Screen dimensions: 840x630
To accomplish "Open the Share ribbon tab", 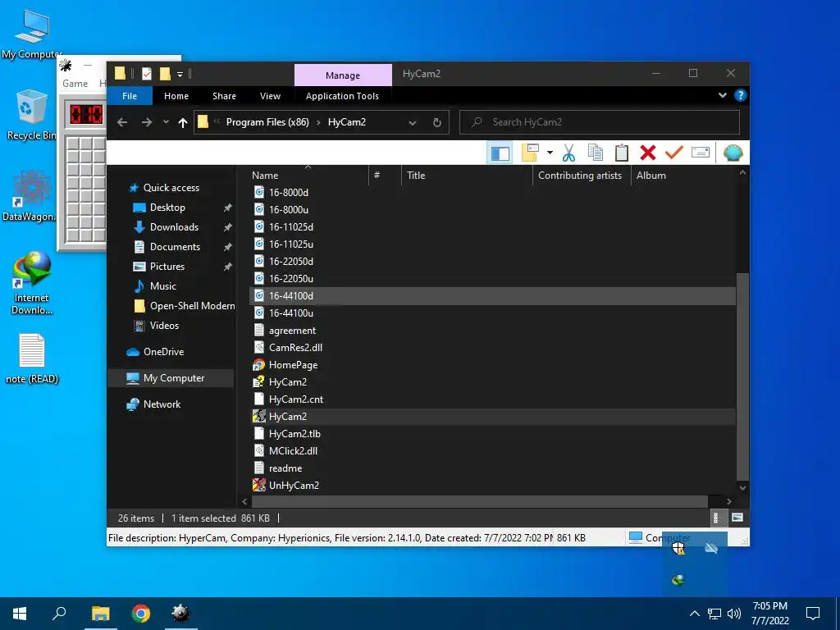I will [x=224, y=96].
